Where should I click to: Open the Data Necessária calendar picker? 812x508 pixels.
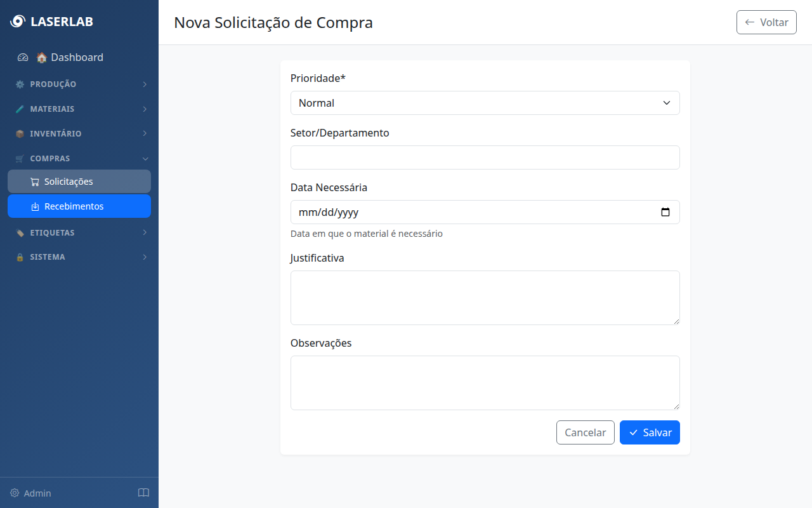click(x=665, y=212)
